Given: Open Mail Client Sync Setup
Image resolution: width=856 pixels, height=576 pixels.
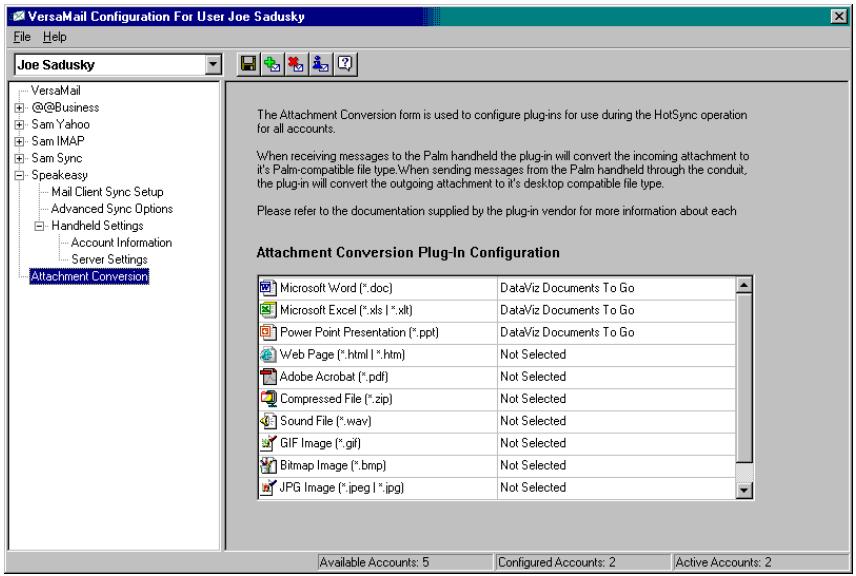Looking at the screenshot, I should point(108,192).
